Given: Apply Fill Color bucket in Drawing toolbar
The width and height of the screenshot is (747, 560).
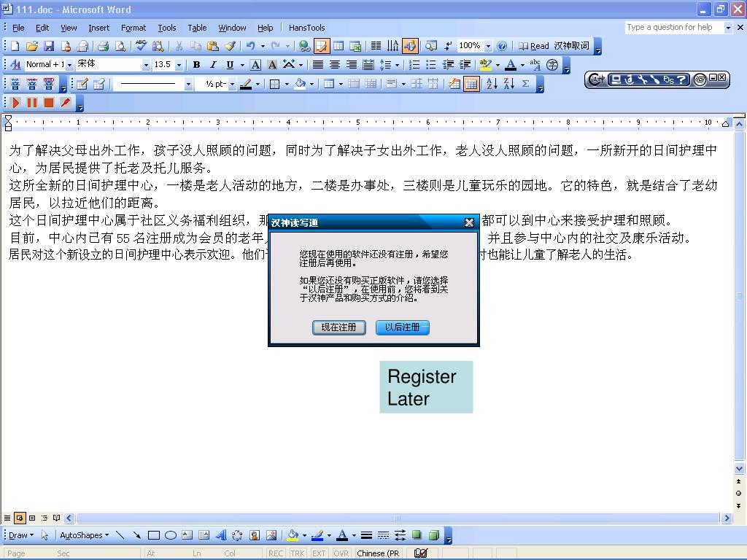Looking at the screenshot, I should 293,535.
